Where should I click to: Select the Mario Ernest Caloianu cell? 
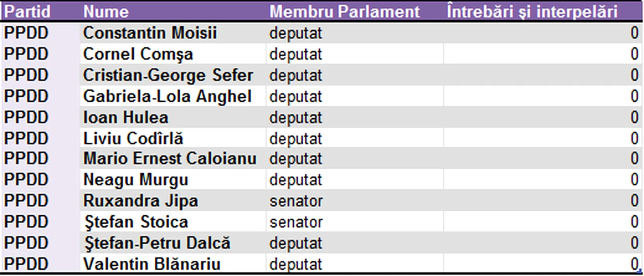pos(170,159)
